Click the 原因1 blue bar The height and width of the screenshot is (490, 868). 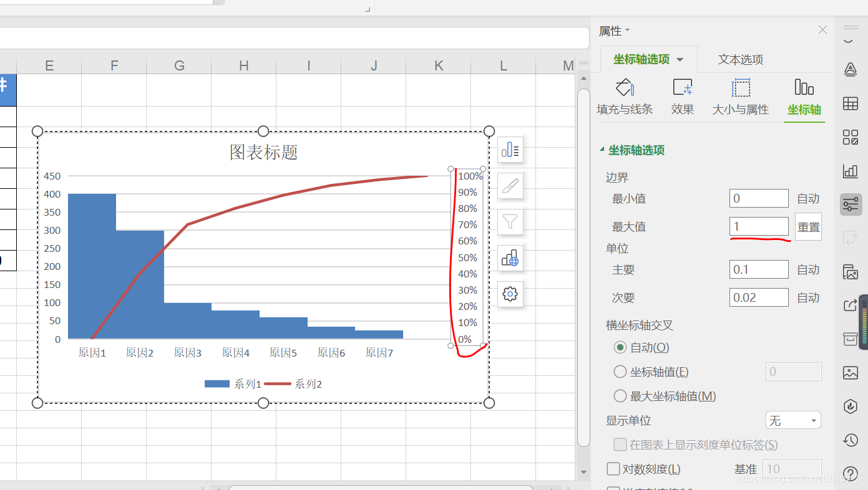92,266
